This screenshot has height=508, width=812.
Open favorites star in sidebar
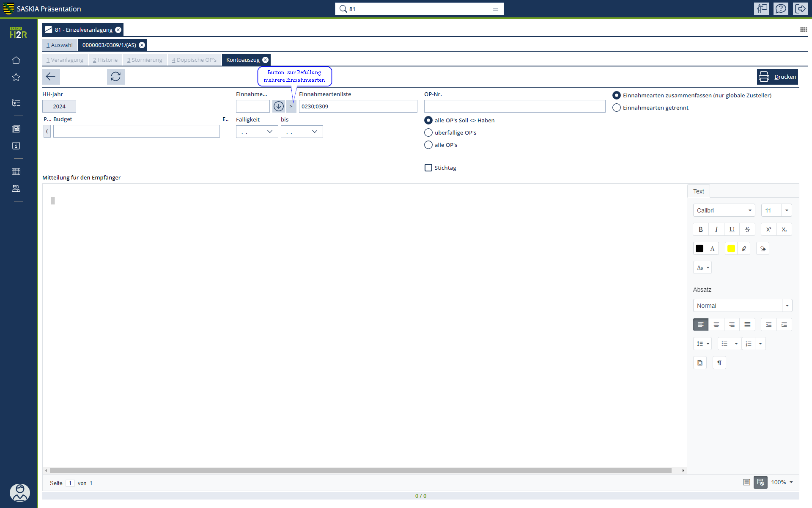click(16, 77)
